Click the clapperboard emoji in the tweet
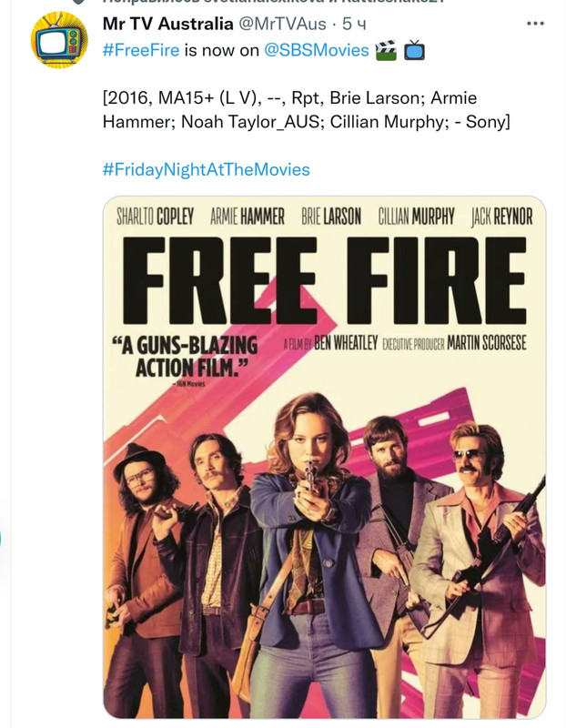566x728 pixels. coord(386,50)
